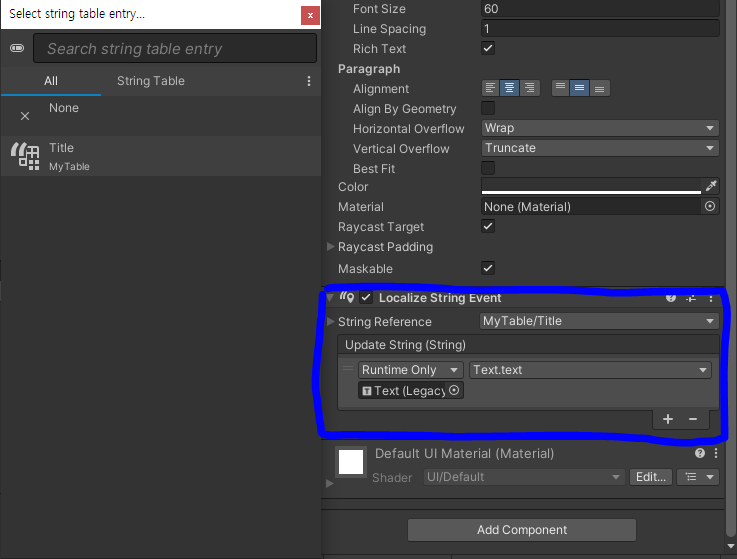Open Default UI Material help icon
Image resolution: width=737 pixels, height=559 pixels.
point(700,453)
